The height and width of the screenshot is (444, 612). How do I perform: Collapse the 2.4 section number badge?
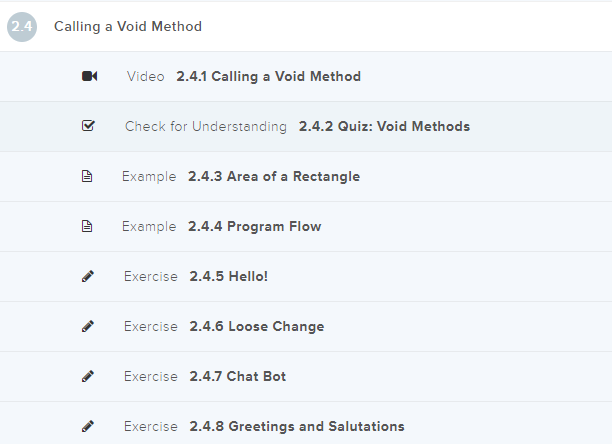(22, 27)
